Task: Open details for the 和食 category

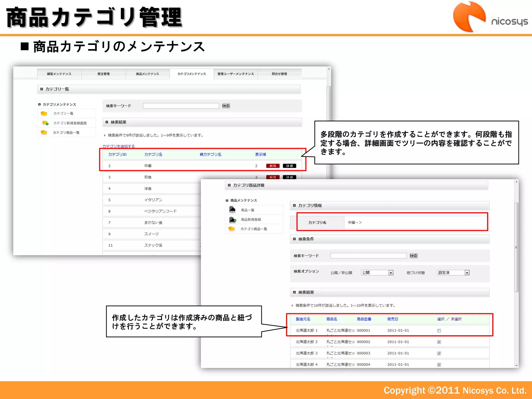Action: pos(289,177)
